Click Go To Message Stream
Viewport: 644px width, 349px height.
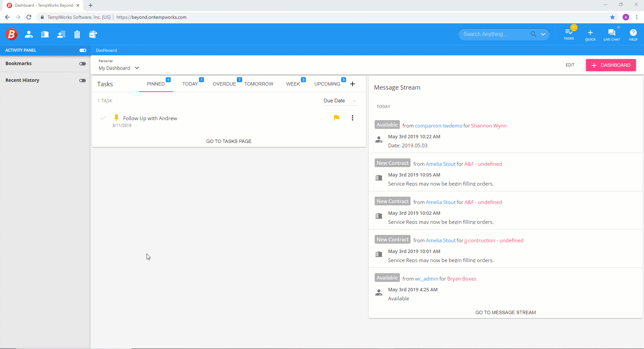pos(505,312)
